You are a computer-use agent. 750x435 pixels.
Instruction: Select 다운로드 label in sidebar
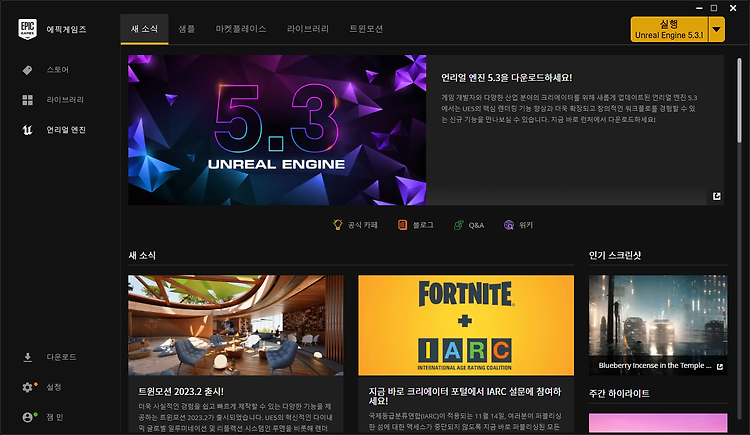(61, 357)
